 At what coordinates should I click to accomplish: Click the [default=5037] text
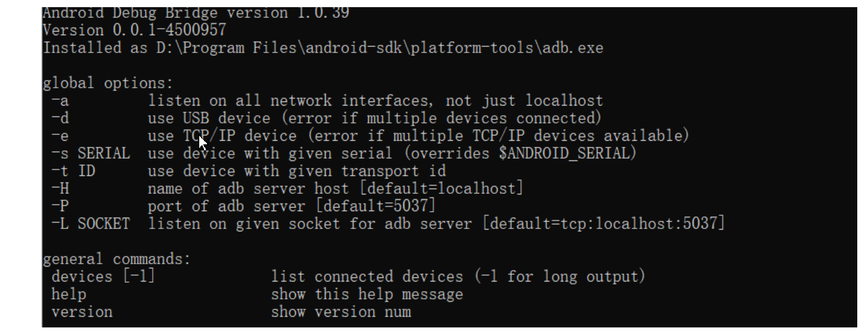point(376,206)
